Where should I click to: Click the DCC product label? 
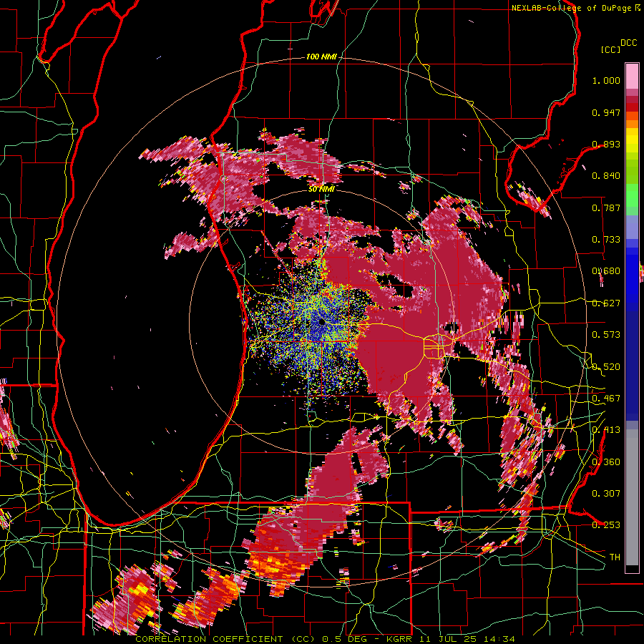628,43
